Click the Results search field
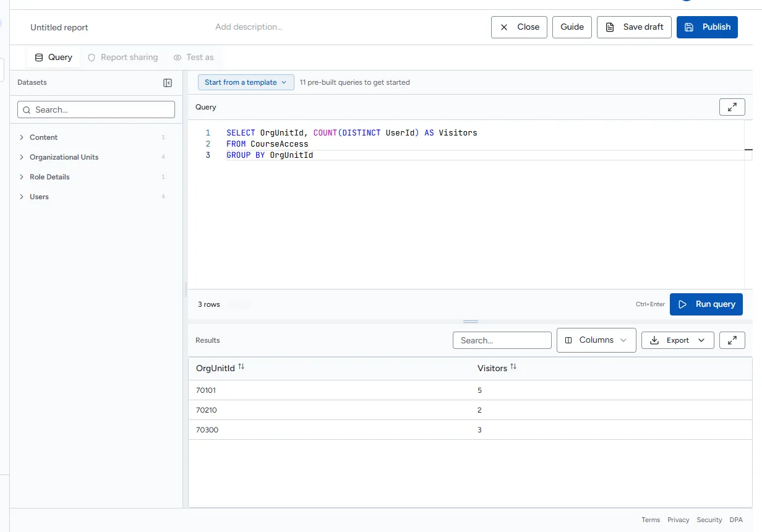The image size is (762, 532). point(502,340)
